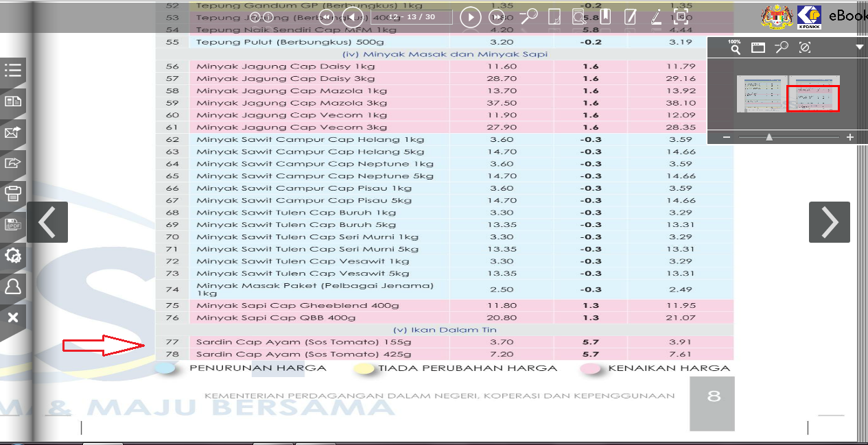Click 'Sardin Cap Ayam (Sos Tomato) 425g' text
Screen dimensions: 868x445
pos(303,354)
